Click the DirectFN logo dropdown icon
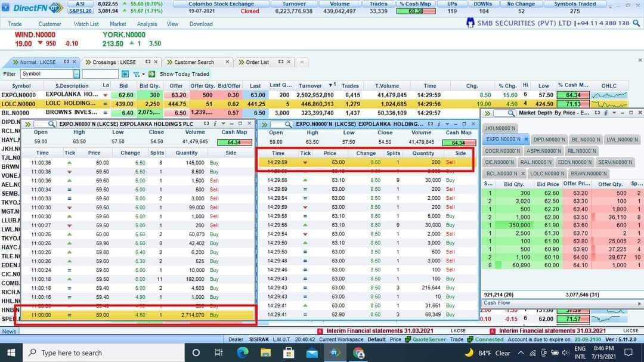 tap(6, 7)
